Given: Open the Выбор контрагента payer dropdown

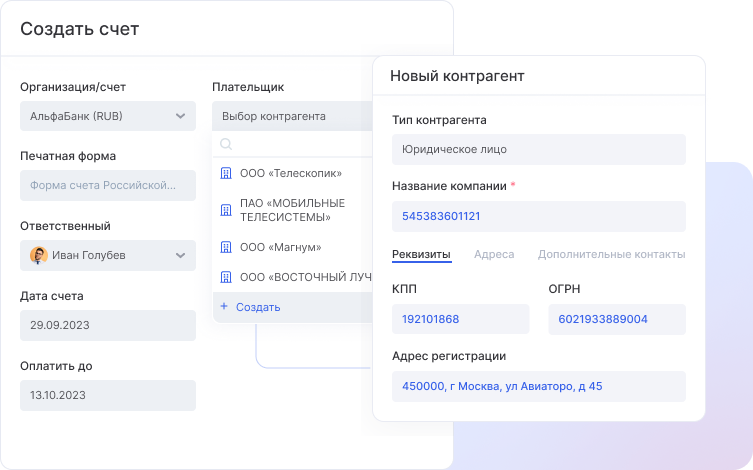Looking at the screenshot, I should click(290, 116).
